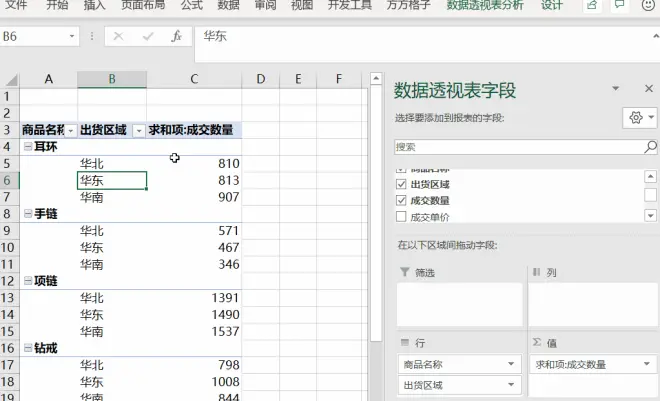Viewport: 660px width, 401px height.
Task: Switch to 数据透视表分析 tab
Action: pos(485,5)
